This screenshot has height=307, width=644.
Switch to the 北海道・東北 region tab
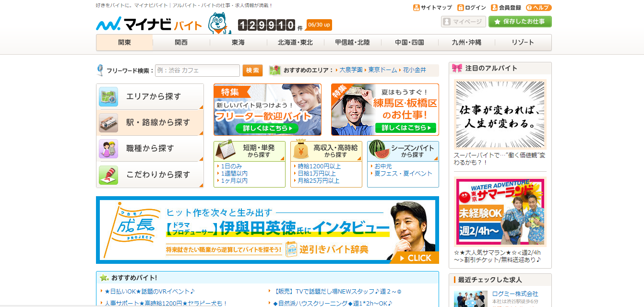tap(295, 42)
